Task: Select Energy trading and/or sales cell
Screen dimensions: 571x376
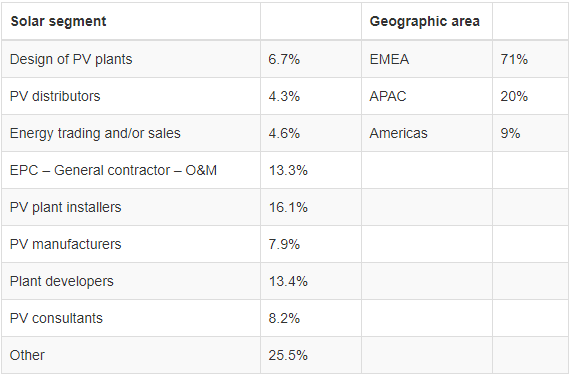Action: 131,133
